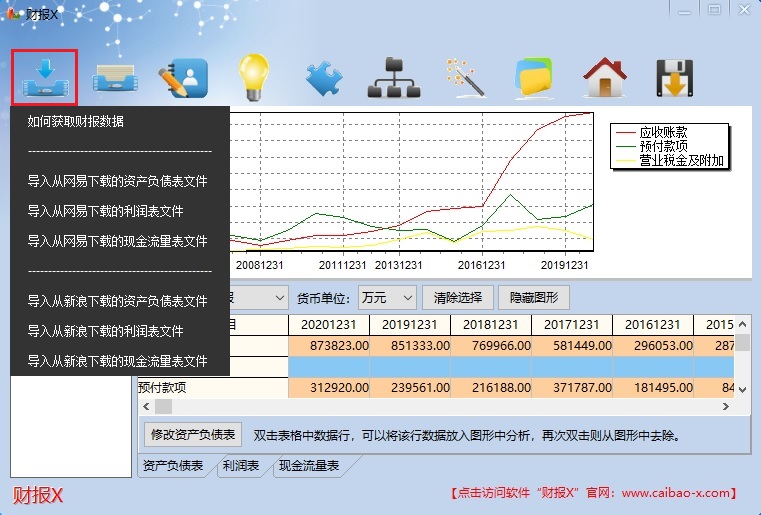The width and height of the screenshot is (761, 515).
Task: Open the file drawer toolbar icon
Action: tap(116, 78)
